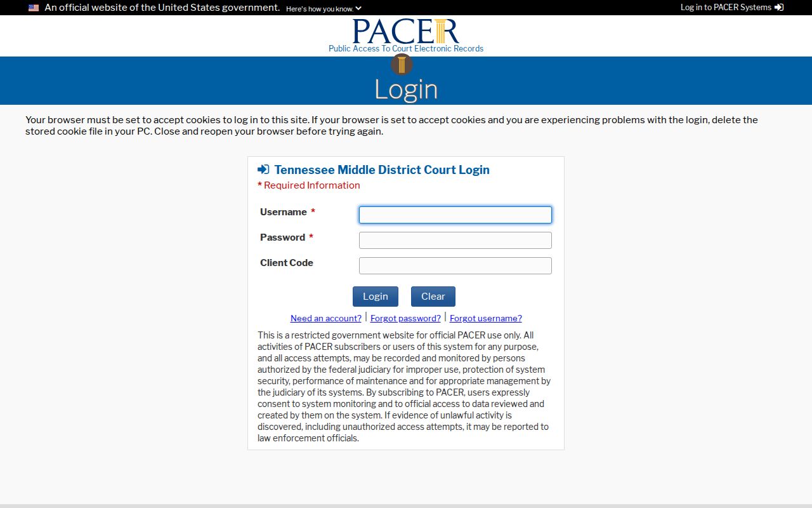The image size is (812, 508).
Task: Click the '* Required Information' note
Action: 309,185
